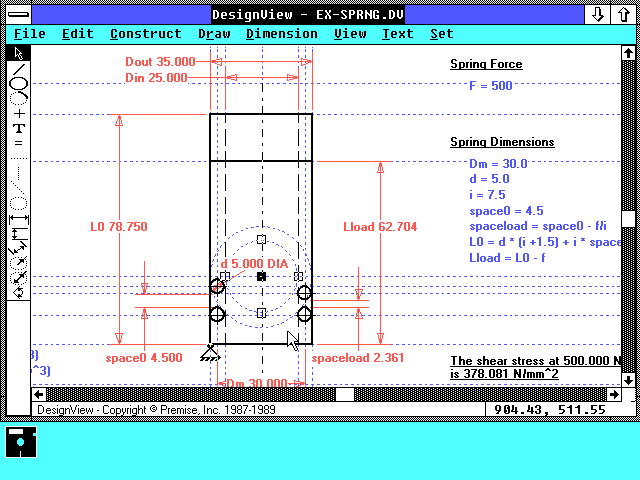This screenshot has height=480, width=640.
Task: Click the vertical scrollbar up arrow
Action: tap(628, 53)
